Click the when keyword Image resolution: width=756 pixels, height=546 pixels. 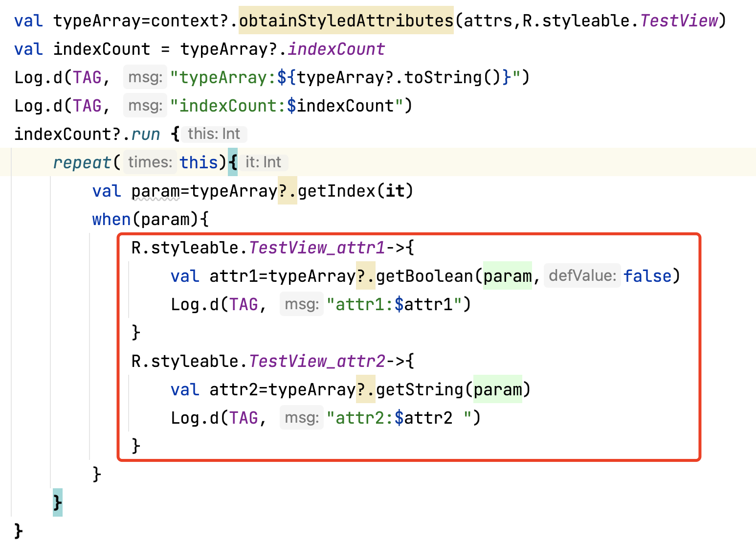(x=111, y=219)
